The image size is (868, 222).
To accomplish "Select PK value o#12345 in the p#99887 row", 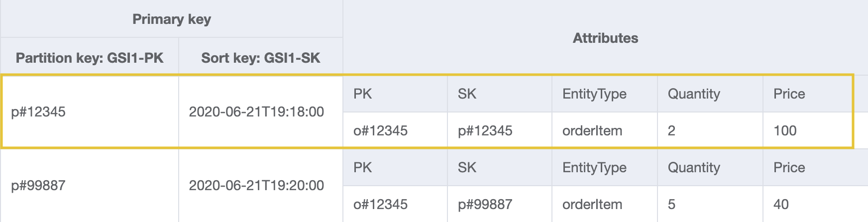I will click(x=380, y=205).
